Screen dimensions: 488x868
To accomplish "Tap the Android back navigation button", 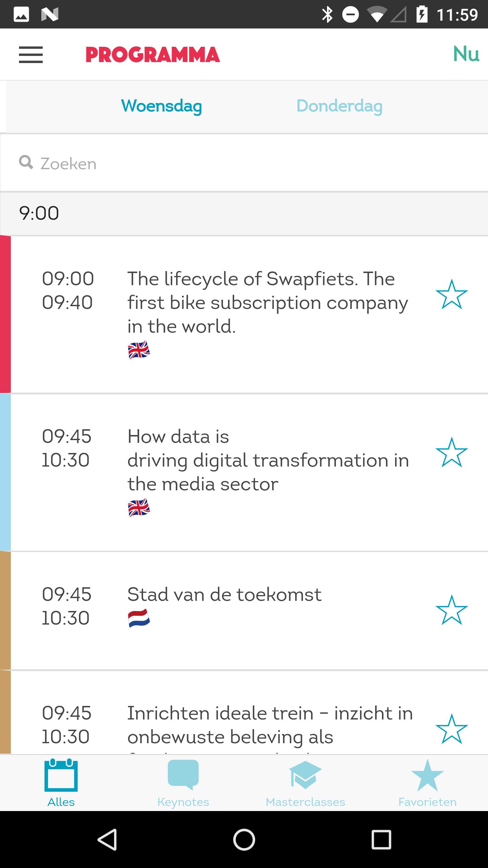I will pyautogui.click(x=107, y=840).
